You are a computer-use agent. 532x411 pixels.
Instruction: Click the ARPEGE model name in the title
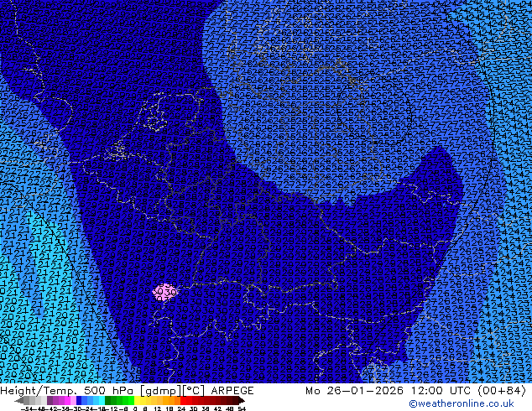point(232,391)
